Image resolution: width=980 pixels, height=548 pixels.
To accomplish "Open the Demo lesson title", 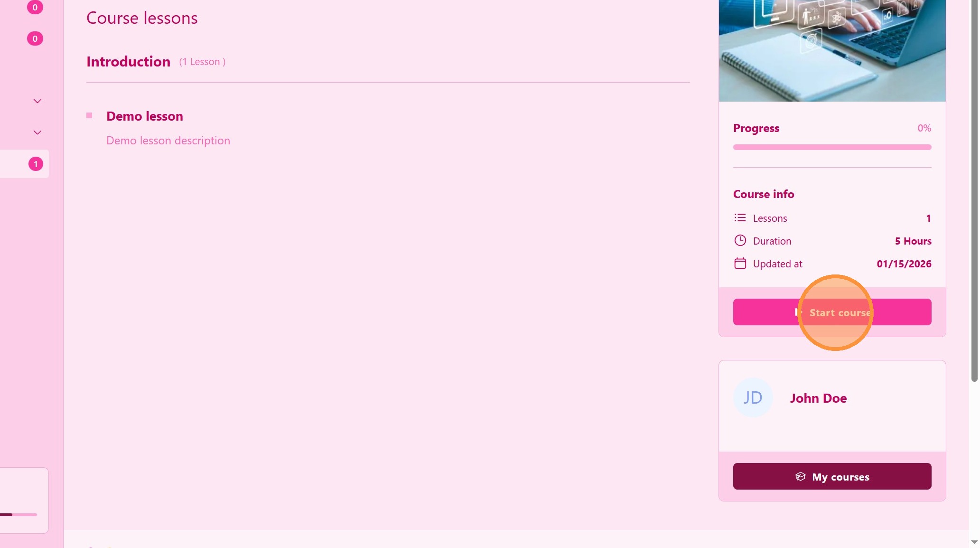I will pos(145,116).
